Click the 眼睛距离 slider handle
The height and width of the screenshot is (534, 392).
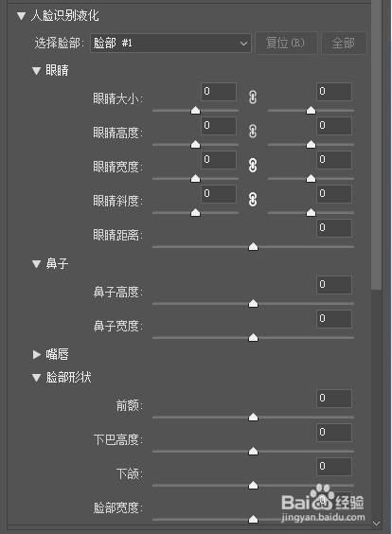[x=253, y=246]
